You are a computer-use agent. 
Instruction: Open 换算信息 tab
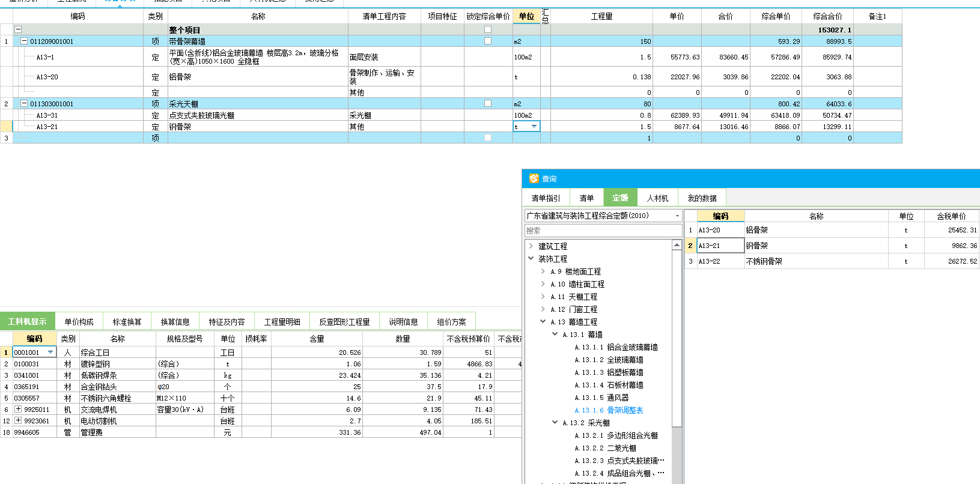coord(175,321)
